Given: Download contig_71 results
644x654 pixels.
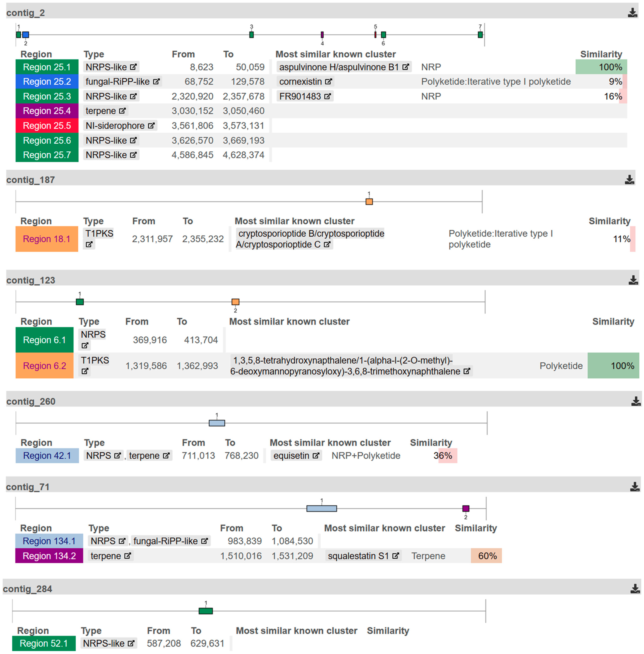Looking at the screenshot, I should [635, 487].
